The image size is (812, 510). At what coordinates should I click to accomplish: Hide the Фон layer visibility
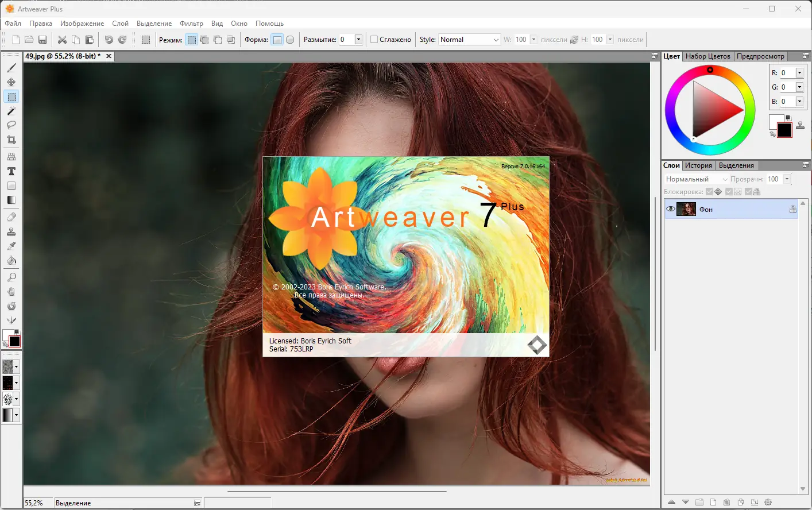pos(670,209)
